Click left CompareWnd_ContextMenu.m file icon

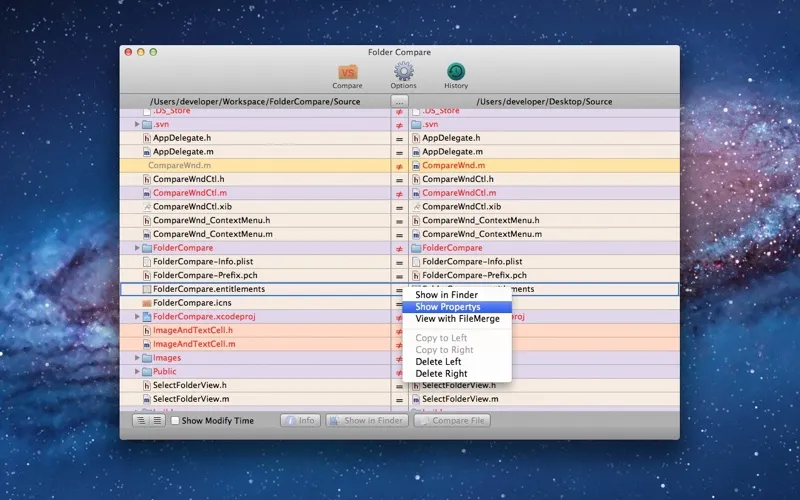point(147,234)
